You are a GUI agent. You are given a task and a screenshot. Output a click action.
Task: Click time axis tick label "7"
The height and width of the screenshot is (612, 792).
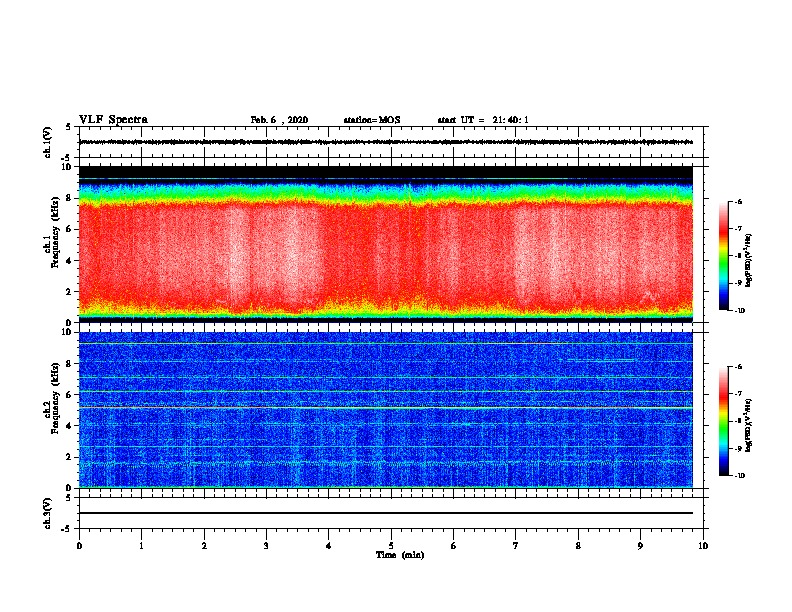(516, 546)
